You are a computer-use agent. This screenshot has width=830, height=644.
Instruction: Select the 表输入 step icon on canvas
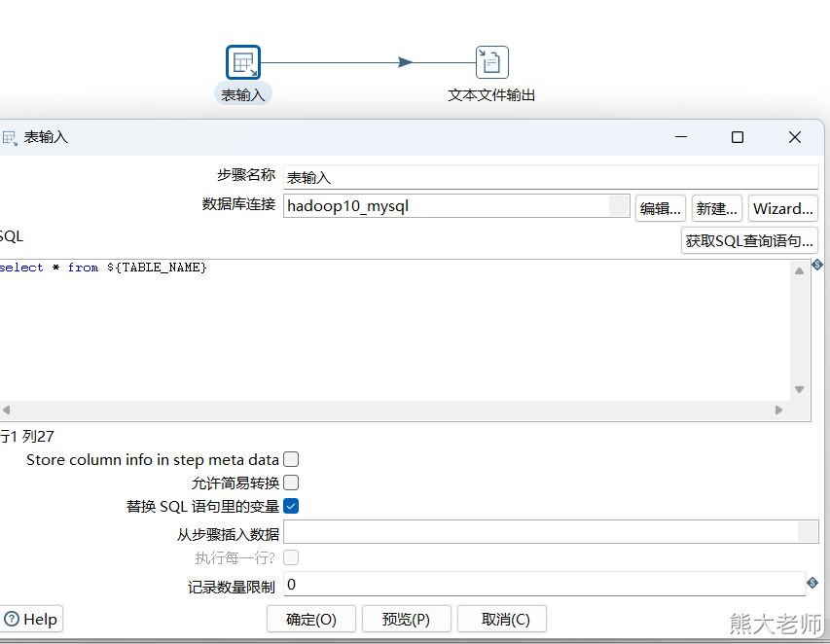243,62
